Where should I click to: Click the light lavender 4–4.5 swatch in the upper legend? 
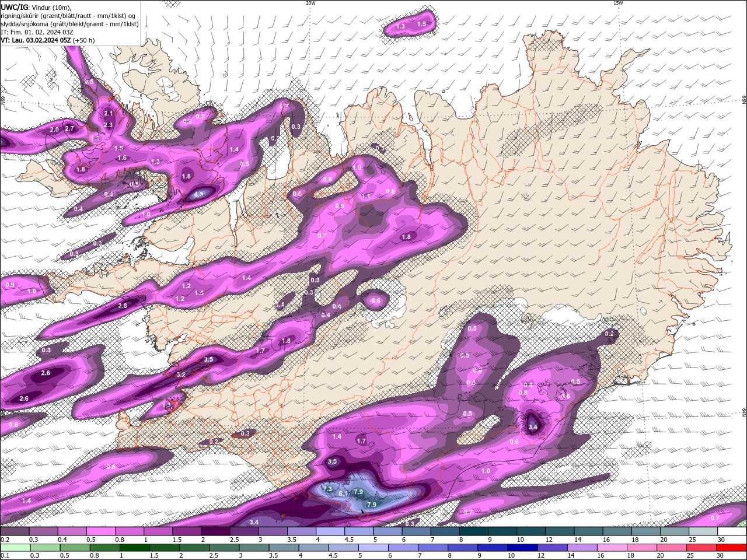[330, 531]
